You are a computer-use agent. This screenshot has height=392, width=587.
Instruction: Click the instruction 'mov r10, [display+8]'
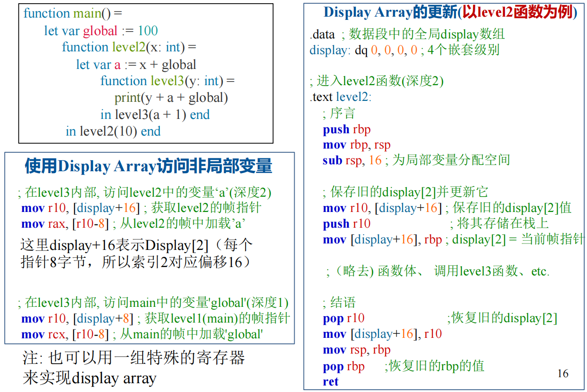tap(77, 318)
